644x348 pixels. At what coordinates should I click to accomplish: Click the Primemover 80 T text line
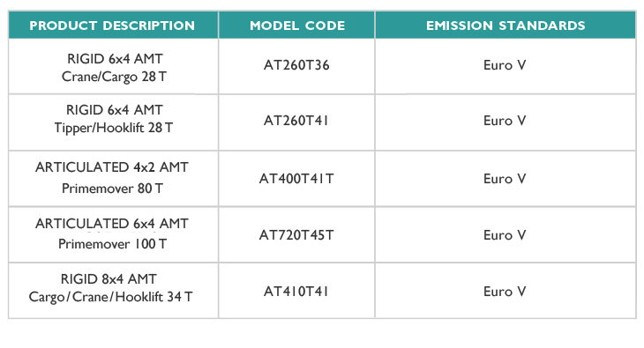pos(113,189)
